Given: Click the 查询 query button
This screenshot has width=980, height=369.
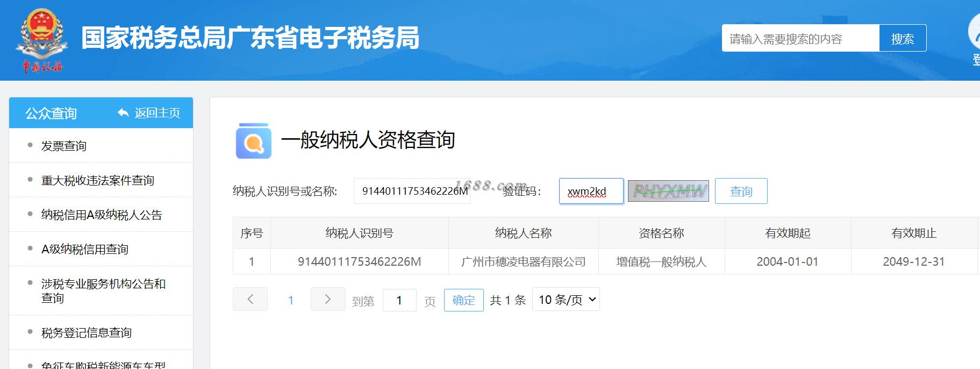Looking at the screenshot, I should pyautogui.click(x=741, y=191).
